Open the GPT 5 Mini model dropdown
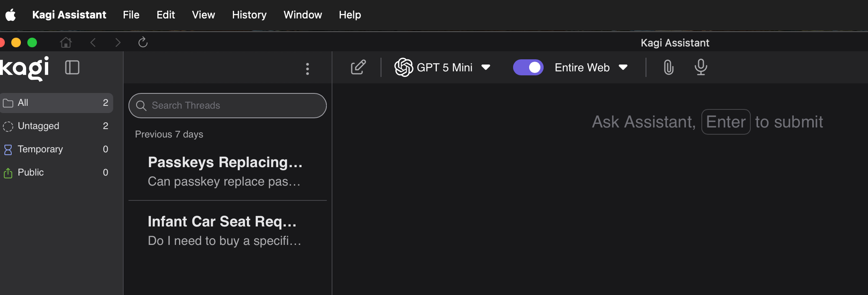The height and width of the screenshot is (295, 868). (442, 67)
